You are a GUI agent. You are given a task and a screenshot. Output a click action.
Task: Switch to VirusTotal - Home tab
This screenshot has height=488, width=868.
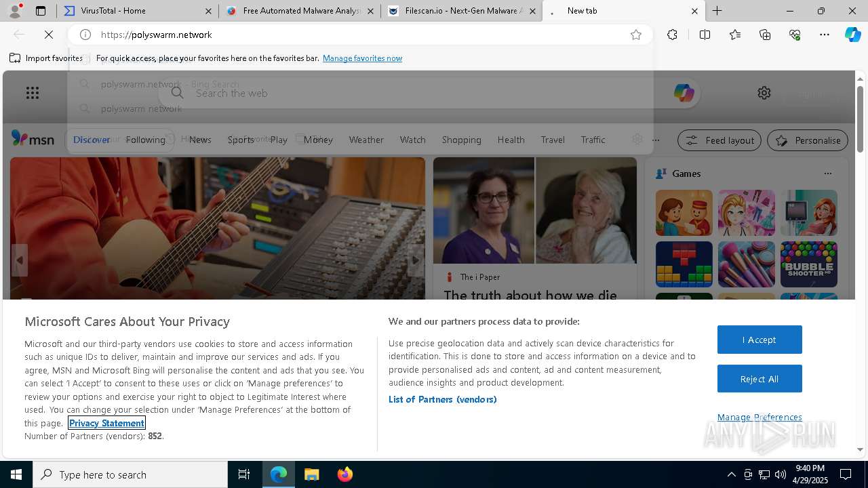137,11
